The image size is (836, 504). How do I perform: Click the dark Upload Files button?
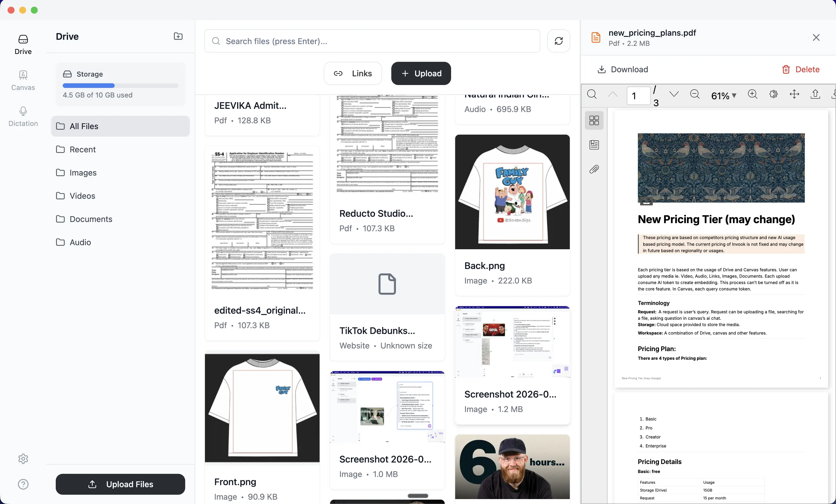click(120, 484)
